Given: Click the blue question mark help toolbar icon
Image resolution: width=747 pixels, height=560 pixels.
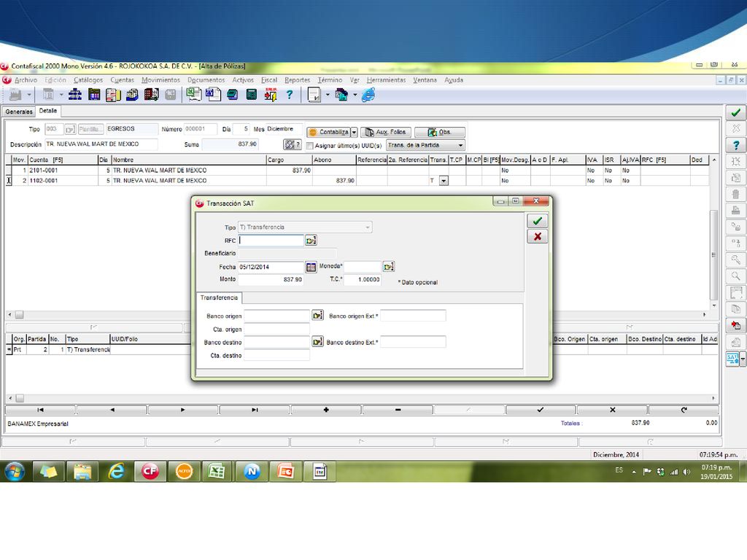Looking at the screenshot, I should (289, 95).
